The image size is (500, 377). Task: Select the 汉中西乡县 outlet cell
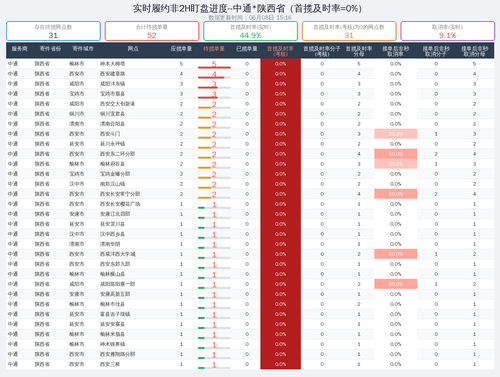click(113, 234)
